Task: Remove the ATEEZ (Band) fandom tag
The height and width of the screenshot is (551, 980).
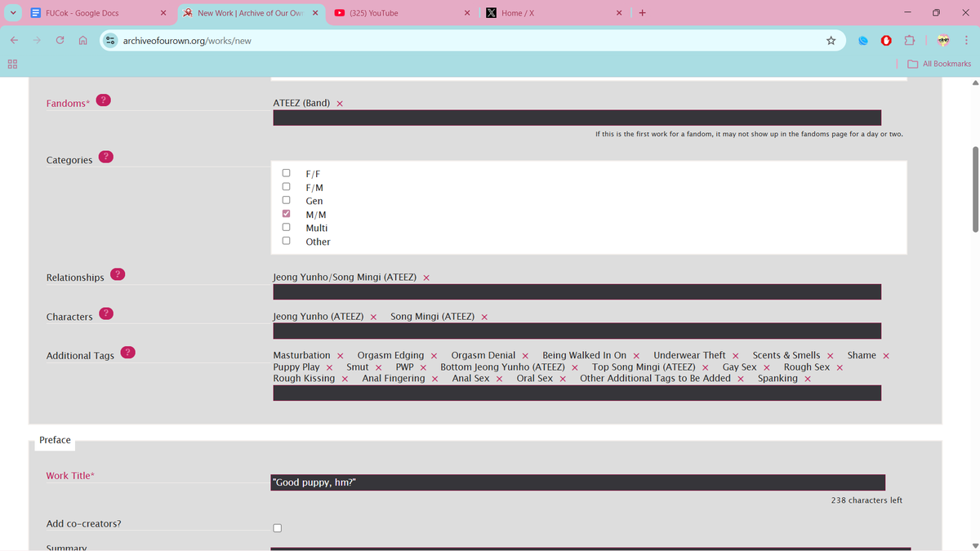Action: 340,104
